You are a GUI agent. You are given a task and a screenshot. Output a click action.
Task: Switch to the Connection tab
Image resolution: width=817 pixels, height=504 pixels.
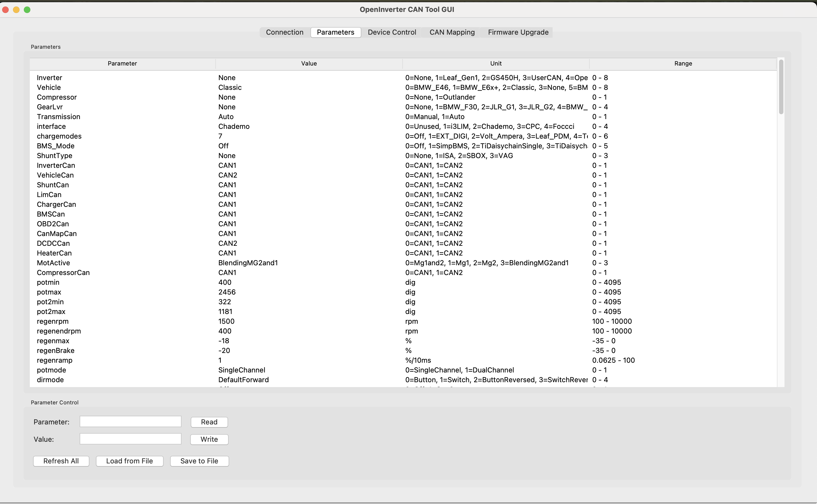click(x=284, y=32)
